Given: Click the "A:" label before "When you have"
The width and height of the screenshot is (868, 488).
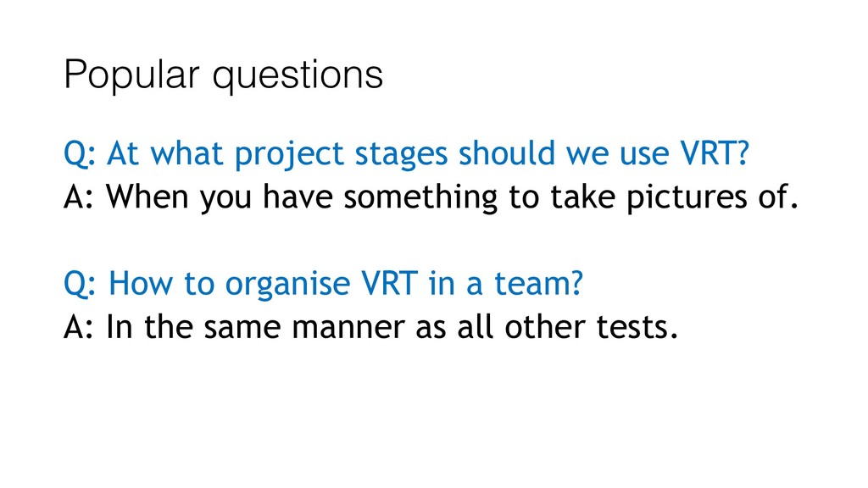Looking at the screenshot, I should coord(79,197).
